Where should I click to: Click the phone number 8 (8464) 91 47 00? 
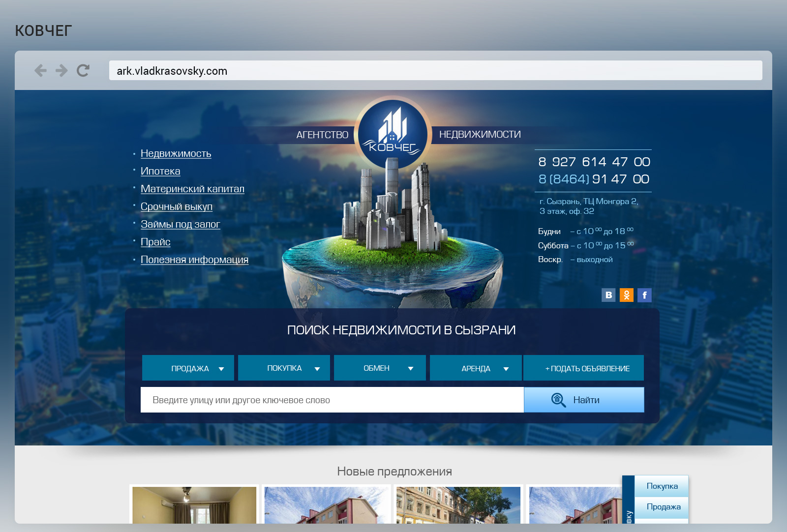coord(594,179)
